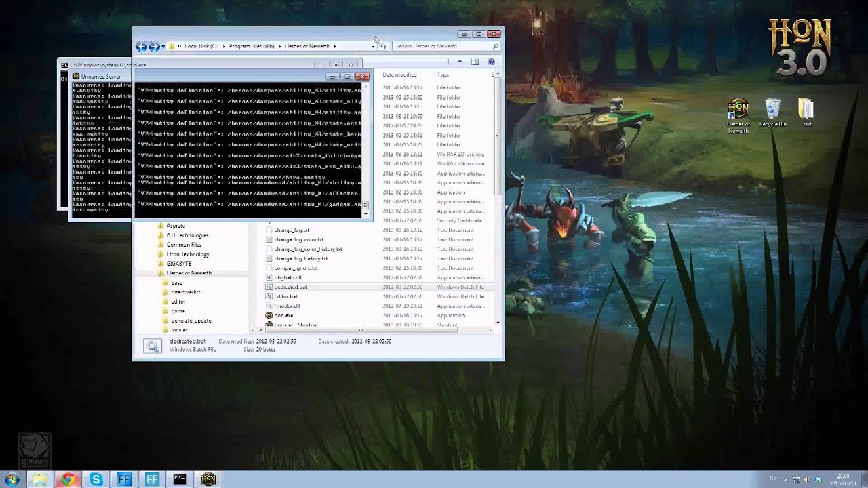Click the dedicated.bat details pane thumbnail
The width and height of the screenshot is (868, 488).
[153, 346]
